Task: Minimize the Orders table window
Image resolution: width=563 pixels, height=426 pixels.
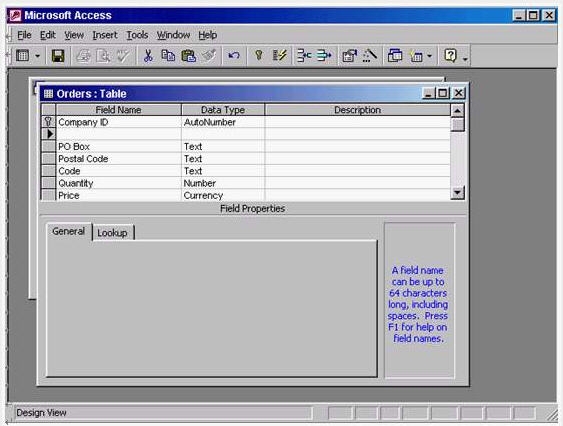Action: [428, 93]
